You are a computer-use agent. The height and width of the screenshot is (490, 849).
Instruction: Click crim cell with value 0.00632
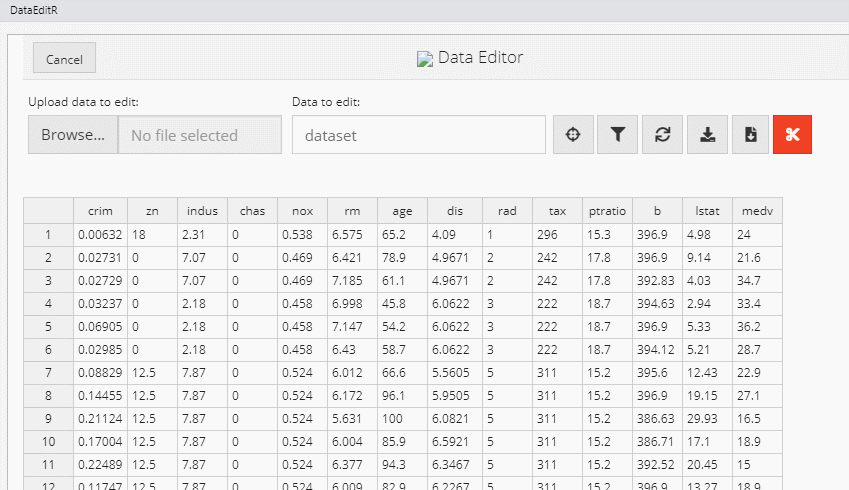pyautogui.click(x=100, y=235)
